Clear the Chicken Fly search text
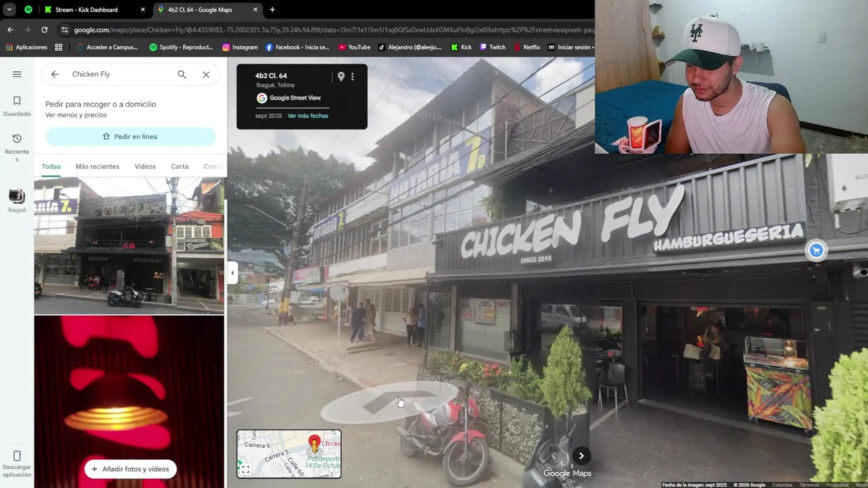 click(206, 75)
